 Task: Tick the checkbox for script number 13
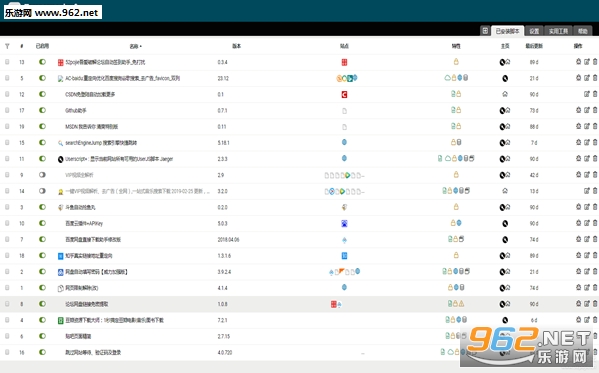7,62
